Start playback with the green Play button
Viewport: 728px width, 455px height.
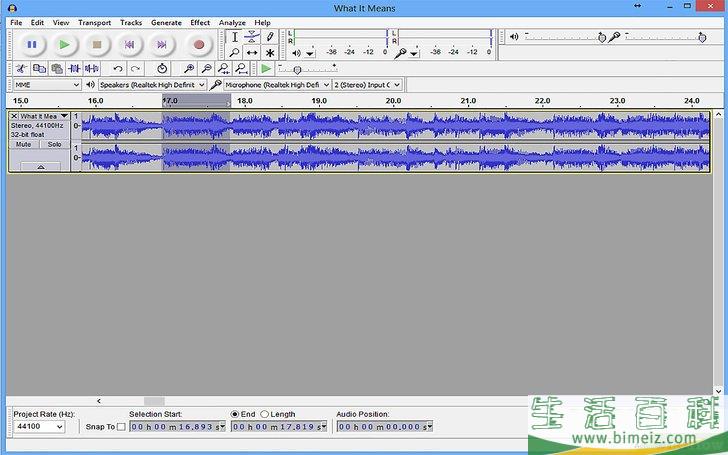65,45
